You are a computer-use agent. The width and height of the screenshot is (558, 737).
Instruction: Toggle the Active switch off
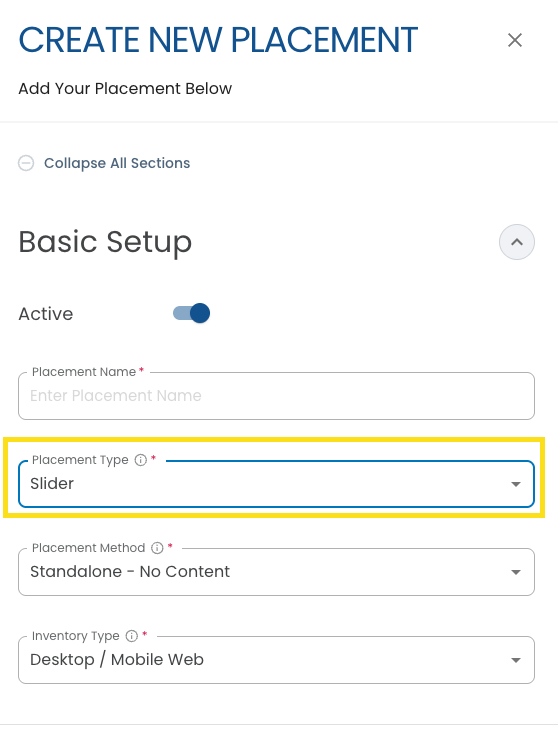coord(191,313)
